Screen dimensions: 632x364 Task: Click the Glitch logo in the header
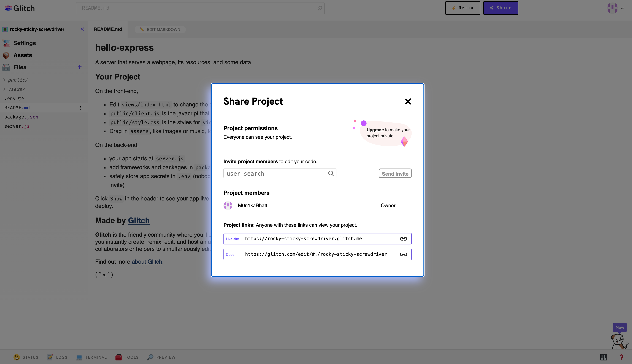20,8
